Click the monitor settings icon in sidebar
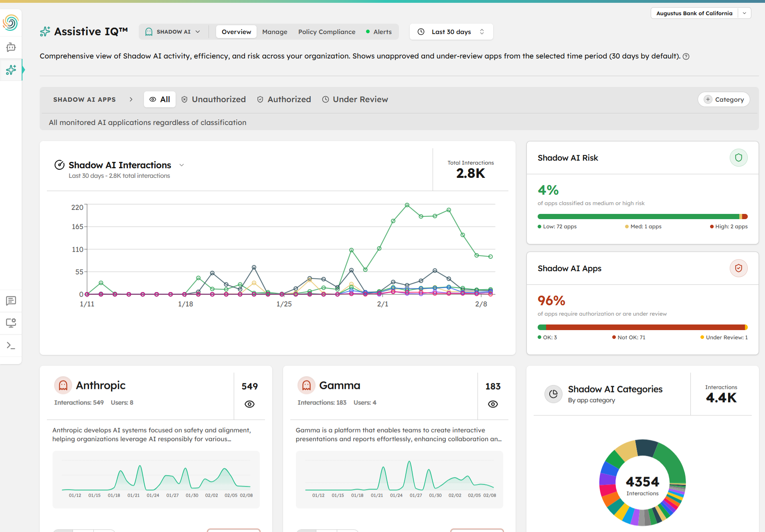Screen dimensions: 765x532 11,323
